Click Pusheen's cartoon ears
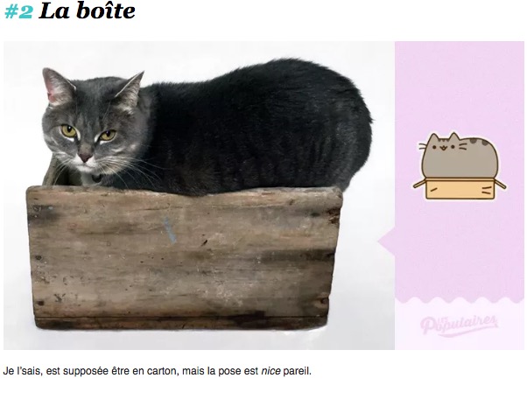527x420 pixels. click(x=445, y=137)
